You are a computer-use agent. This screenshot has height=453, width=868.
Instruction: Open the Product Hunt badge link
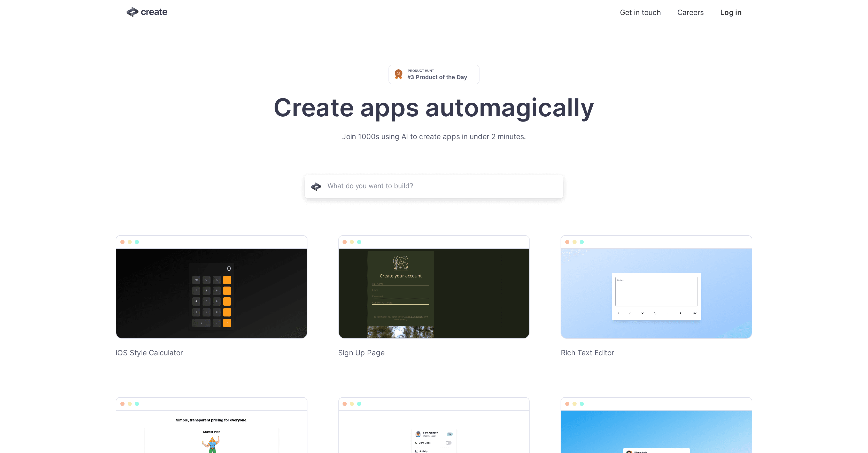pyautogui.click(x=434, y=74)
